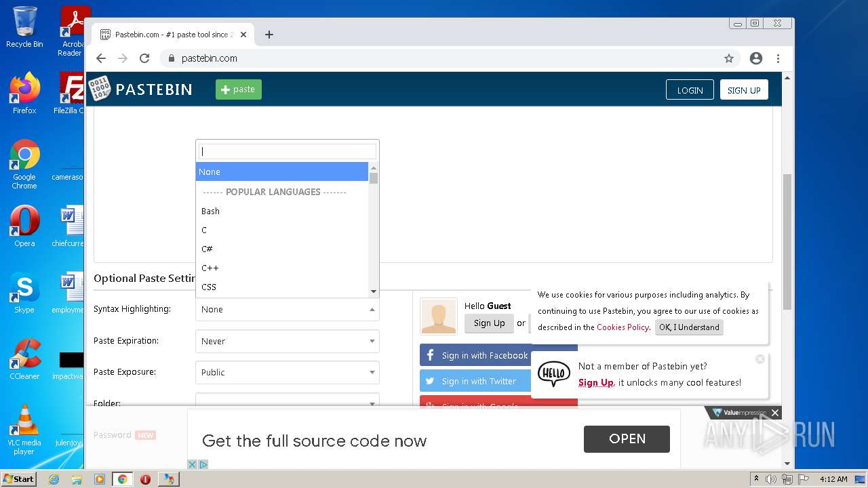
Task: Open Recycle Bin desktop icon
Action: [x=24, y=27]
